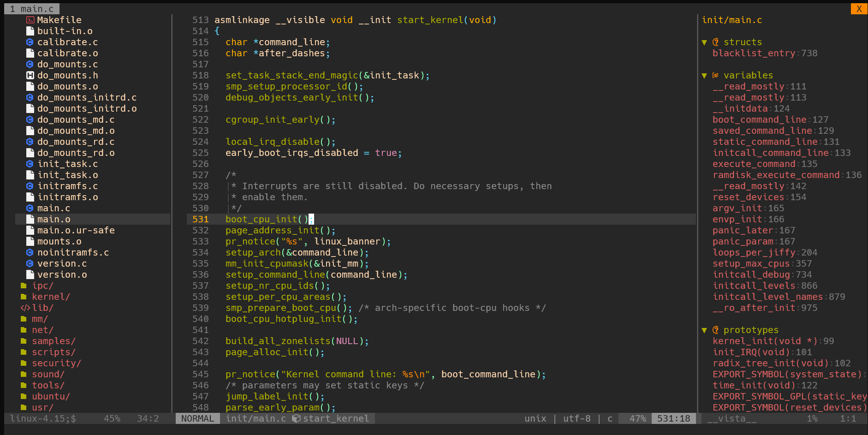Click the code icon beside lib/
This screenshot has height=435, width=868.
click(25, 308)
